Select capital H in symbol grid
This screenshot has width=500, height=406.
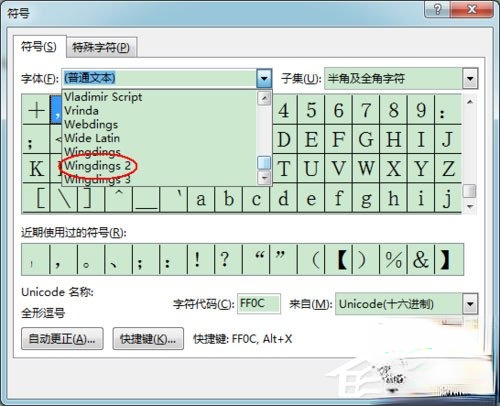[x=393, y=139]
